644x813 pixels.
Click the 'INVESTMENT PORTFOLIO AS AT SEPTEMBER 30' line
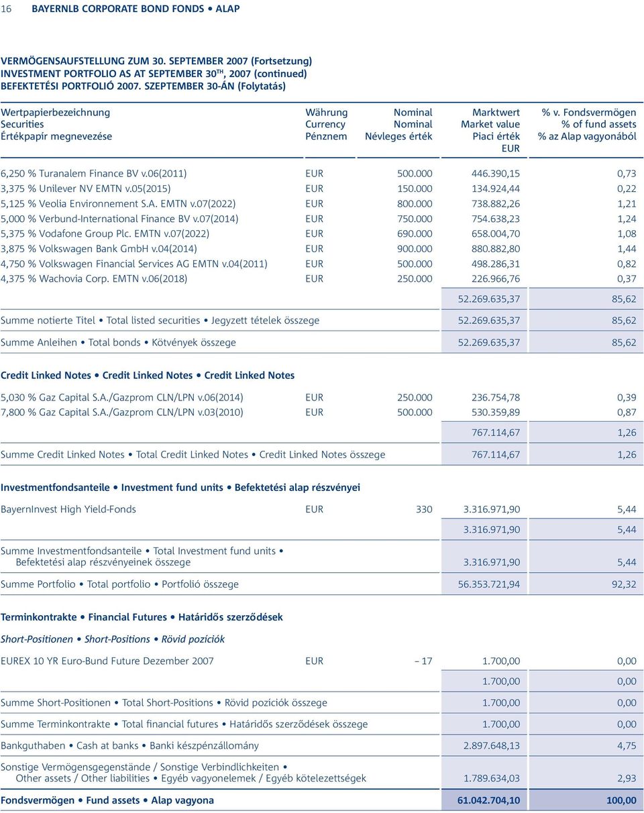tap(154, 73)
